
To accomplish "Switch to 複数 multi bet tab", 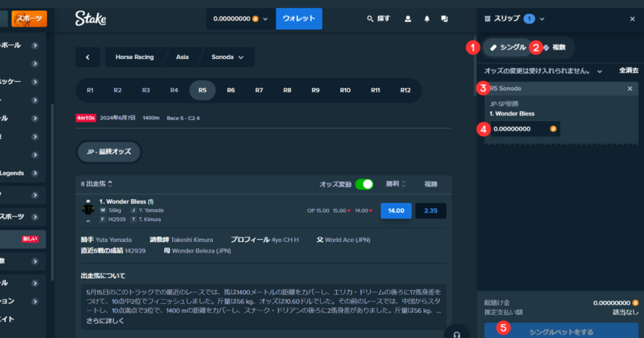I will (555, 48).
